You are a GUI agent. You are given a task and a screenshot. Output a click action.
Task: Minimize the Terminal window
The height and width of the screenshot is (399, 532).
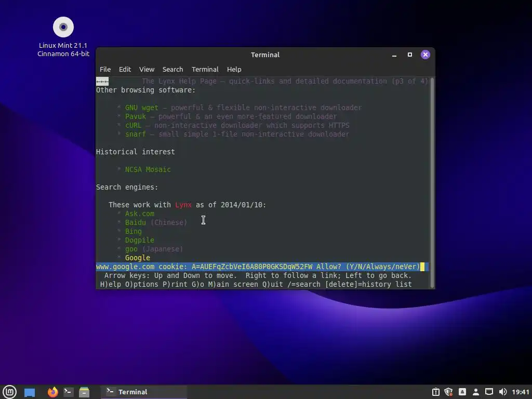(394, 55)
